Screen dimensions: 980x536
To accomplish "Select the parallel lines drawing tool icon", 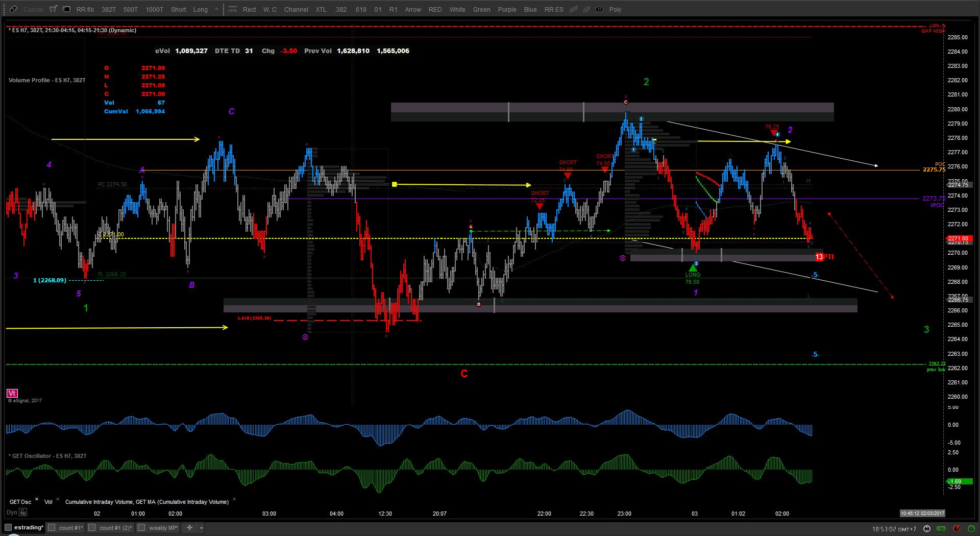I will tap(574, 9).
